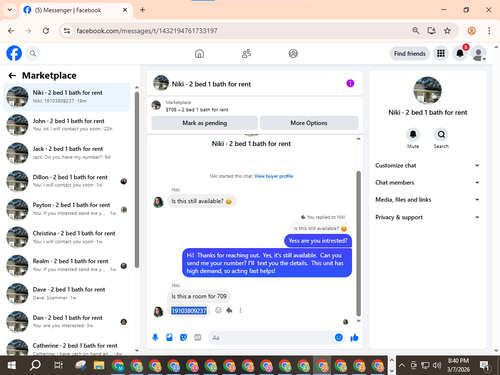Open conversation info purple icon
Viewport: 500px width, 375px height.
click(x=350, y=83)
